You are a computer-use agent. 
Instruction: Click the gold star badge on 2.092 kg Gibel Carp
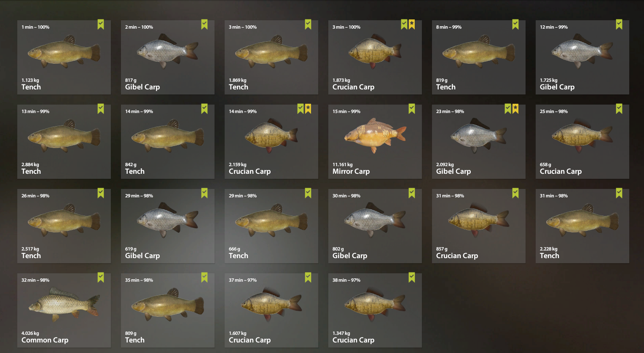515,109
